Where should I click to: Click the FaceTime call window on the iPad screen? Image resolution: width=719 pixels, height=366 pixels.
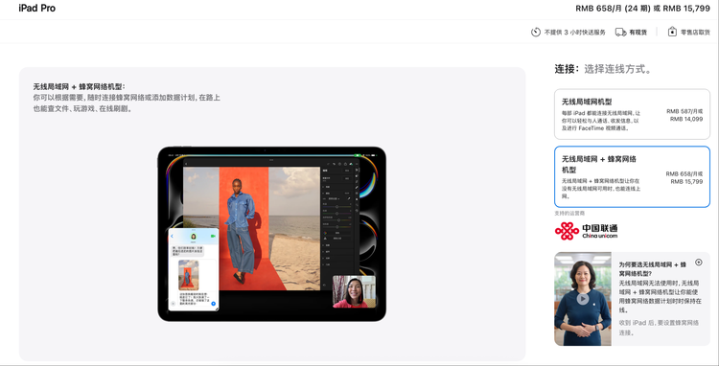pyautogui.click(x=354, y=292)
